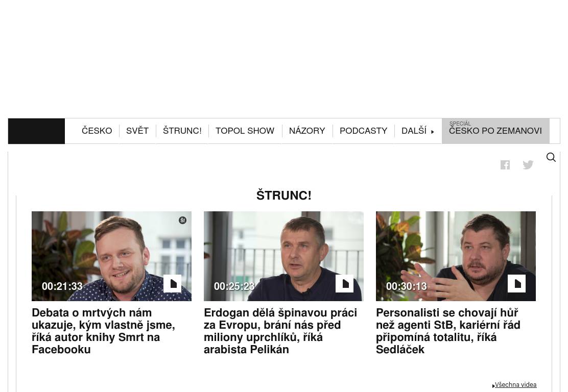
Task: Open PODCASTY section
Action: click(x=363, y=131)
